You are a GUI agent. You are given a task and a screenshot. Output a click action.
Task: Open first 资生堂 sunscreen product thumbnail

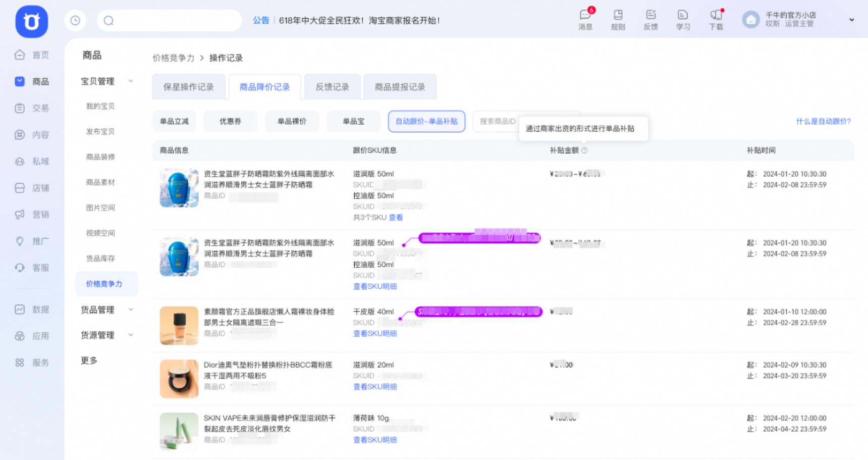179,188
